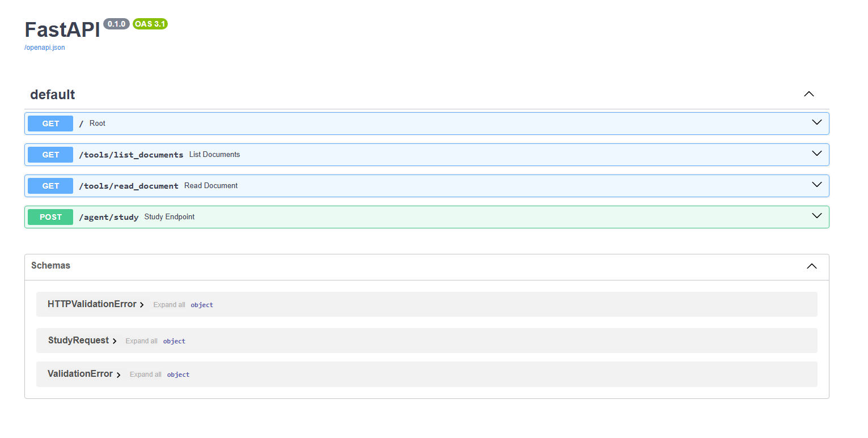The width and height of the screenshot is (868, 438).
Task: Click the GET badge on Root endpoint
Action: click(50, 124)
